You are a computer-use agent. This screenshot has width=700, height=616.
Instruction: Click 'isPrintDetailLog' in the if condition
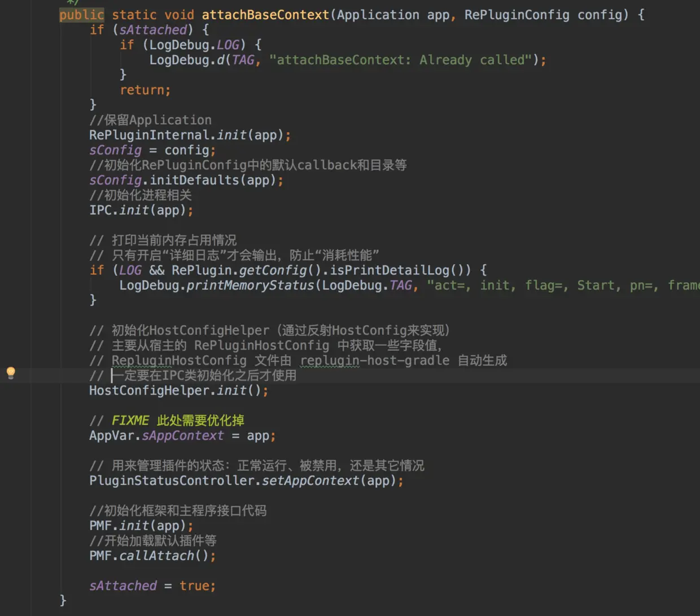(390, 270)
